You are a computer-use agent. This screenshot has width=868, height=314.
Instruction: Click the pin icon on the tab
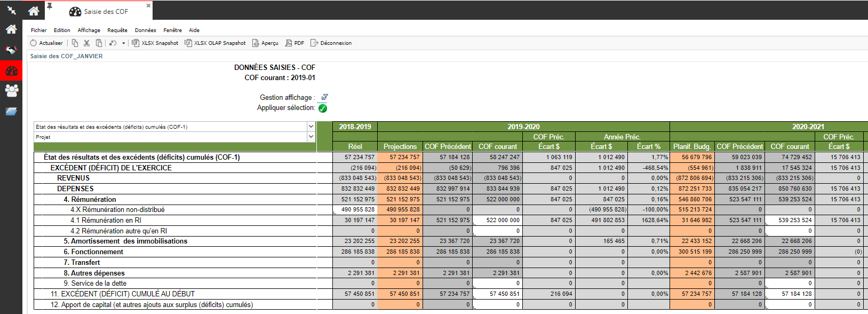[x=50, y=6]
